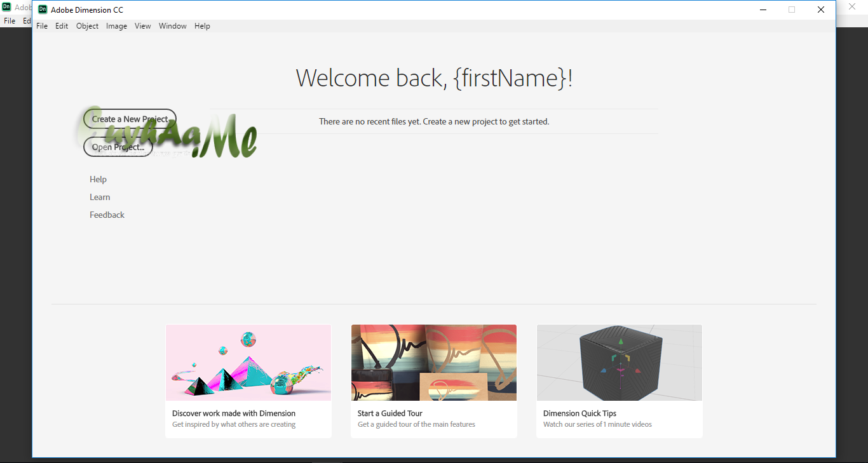The width and height of the screenshot is (868, 463).
Task: Open the Image menu
Action: point(116,26)
